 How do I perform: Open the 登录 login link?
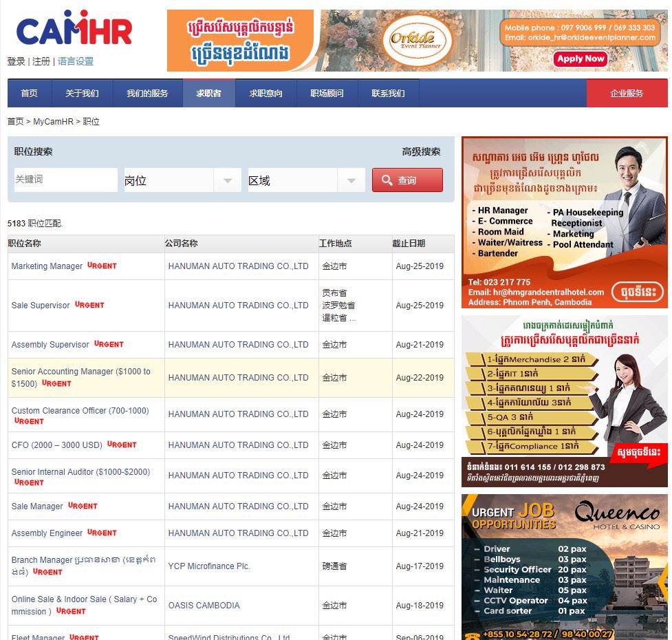[x=17, y=61]
